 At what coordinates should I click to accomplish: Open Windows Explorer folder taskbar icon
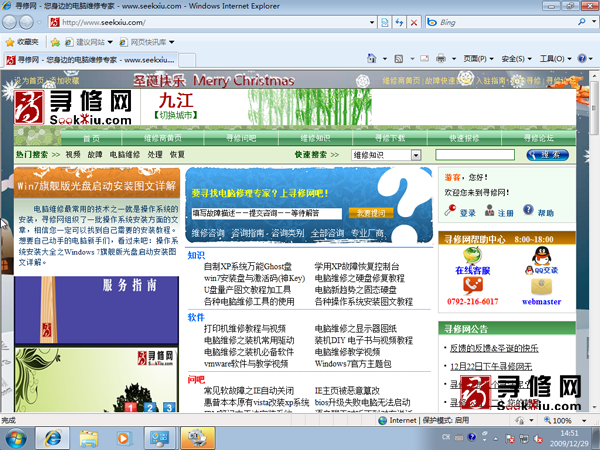89,438
